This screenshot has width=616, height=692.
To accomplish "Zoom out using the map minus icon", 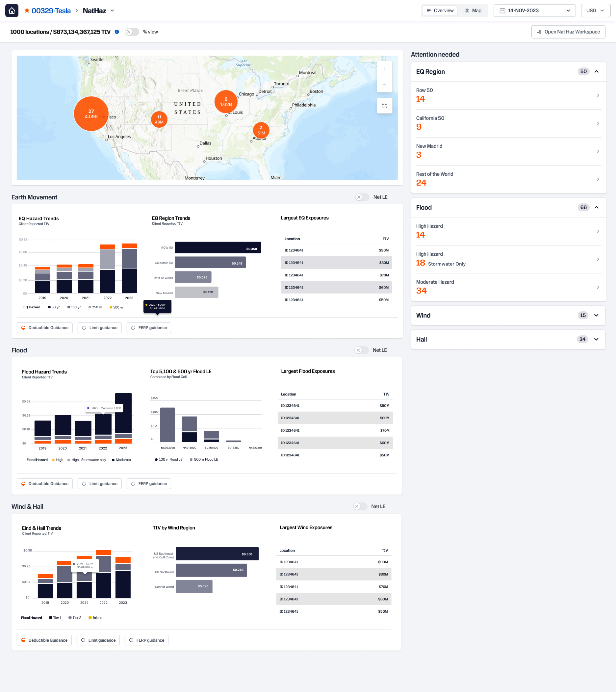I will point(384,84).
